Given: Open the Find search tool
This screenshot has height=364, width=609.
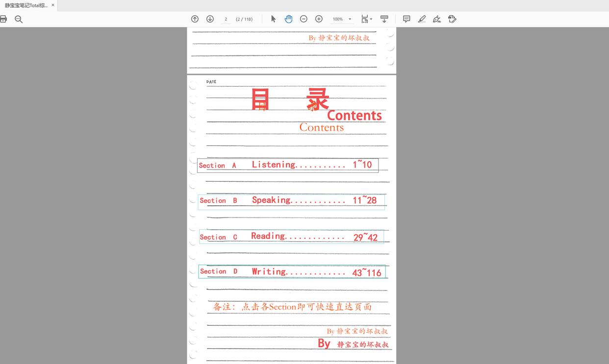Looking at the screenshot, I should [18, 20].
